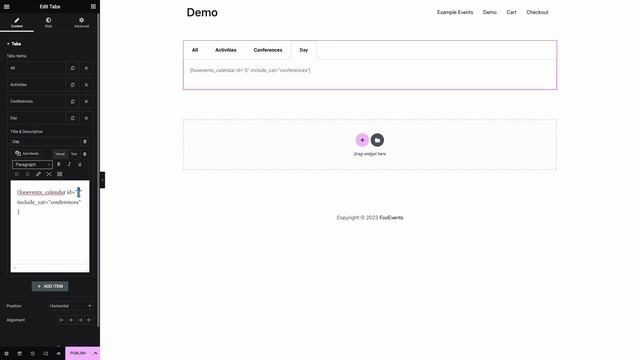Select the Conferences tab in preview
Screen dimensions: 640x360
pos(268,50)
